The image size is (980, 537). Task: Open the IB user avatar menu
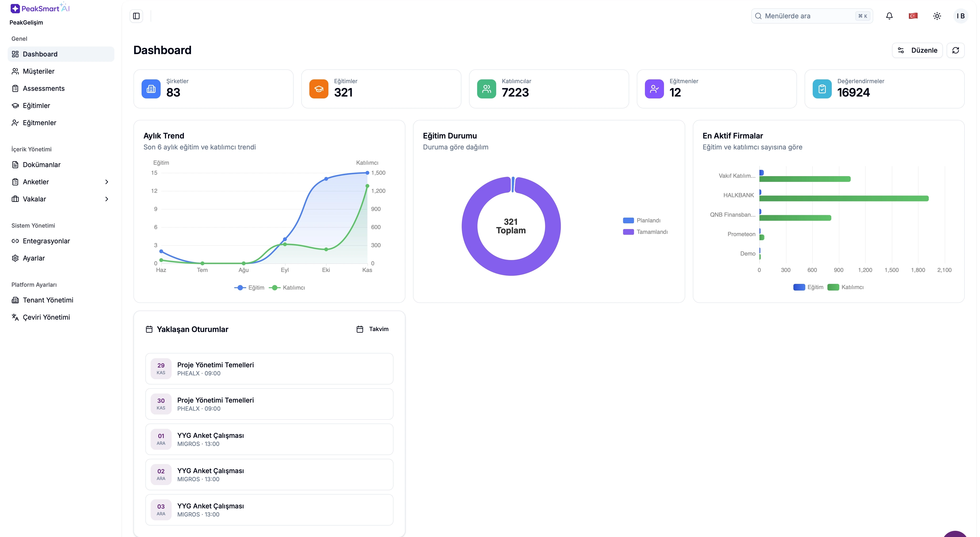click(961, 16)
